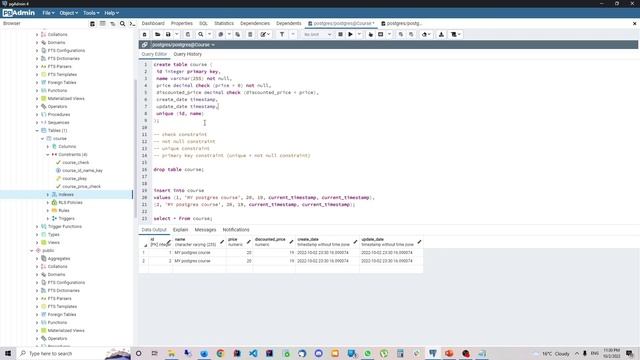Open the Clear eraser dropdown menu
The image size is (640, 360).
click(426, 35)
